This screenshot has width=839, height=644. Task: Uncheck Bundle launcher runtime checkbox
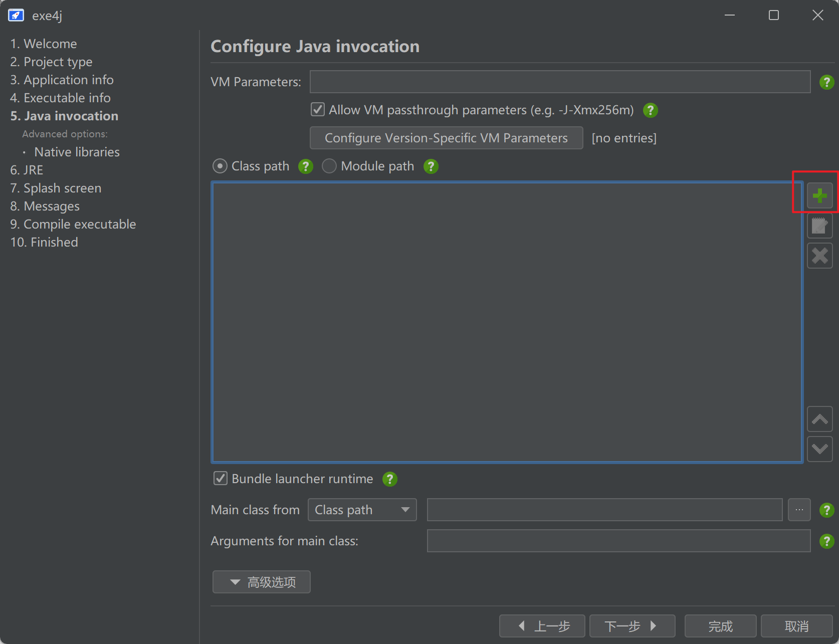tap(221, 479)
